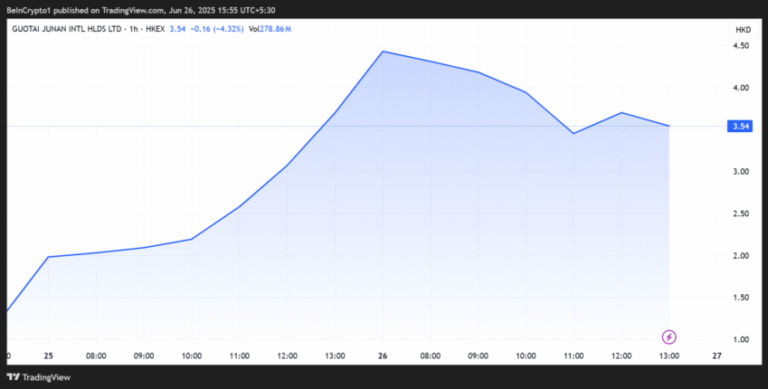Click the last 13:00 time label
The width and height of the screenshot is (768, 389).
(669, 356)
